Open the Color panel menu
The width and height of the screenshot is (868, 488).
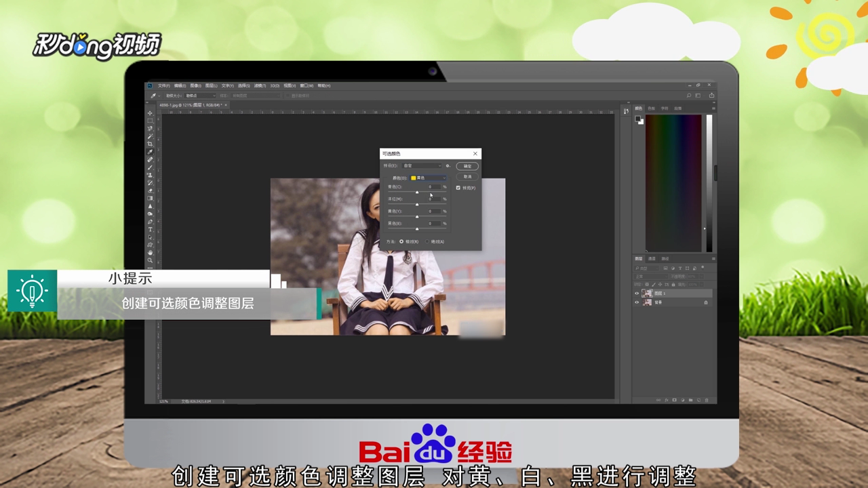[x=713, y=108]
